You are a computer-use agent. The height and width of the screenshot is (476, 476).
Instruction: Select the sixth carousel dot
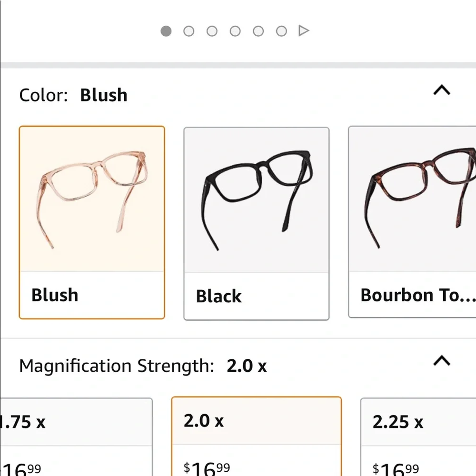pyautogui.click(x=281, y=30)
